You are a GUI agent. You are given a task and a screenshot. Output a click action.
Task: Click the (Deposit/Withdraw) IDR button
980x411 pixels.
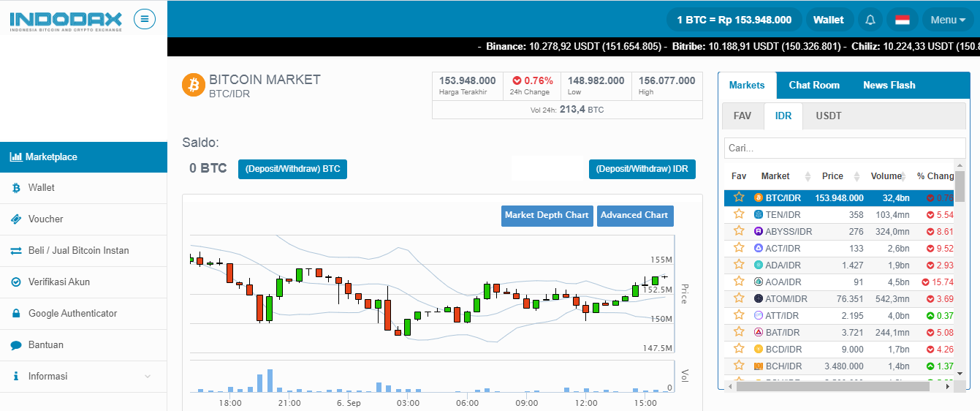pyautogui.click(x=642, y=169)
